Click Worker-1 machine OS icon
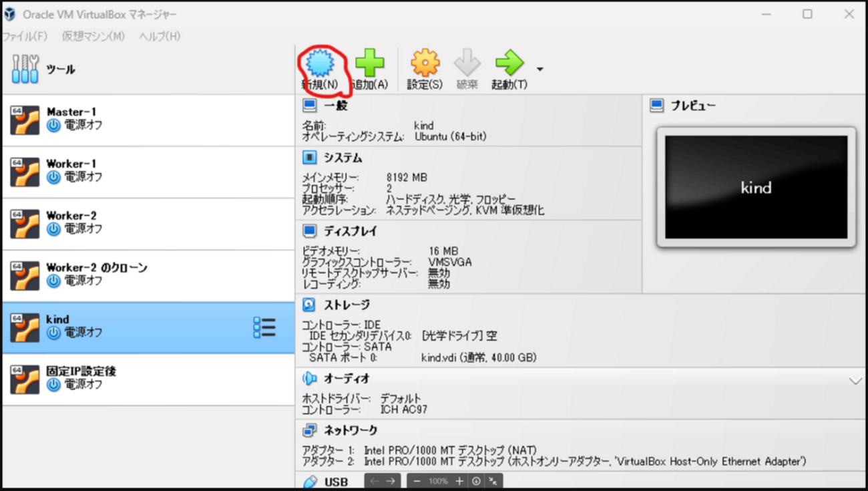 pos(25,172)
